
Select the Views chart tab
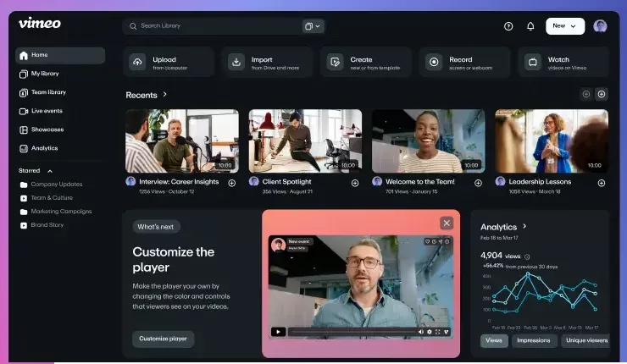(x=494, y=340)
